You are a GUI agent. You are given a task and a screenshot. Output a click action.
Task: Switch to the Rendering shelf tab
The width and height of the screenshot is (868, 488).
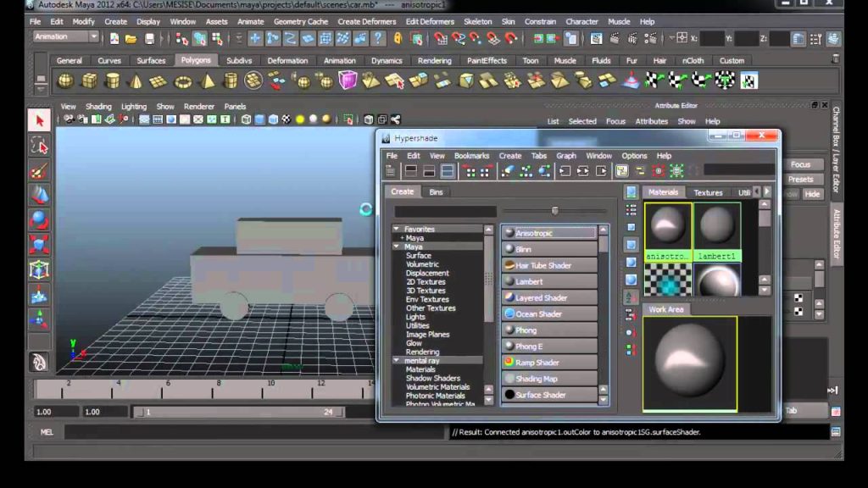[434, 60]
